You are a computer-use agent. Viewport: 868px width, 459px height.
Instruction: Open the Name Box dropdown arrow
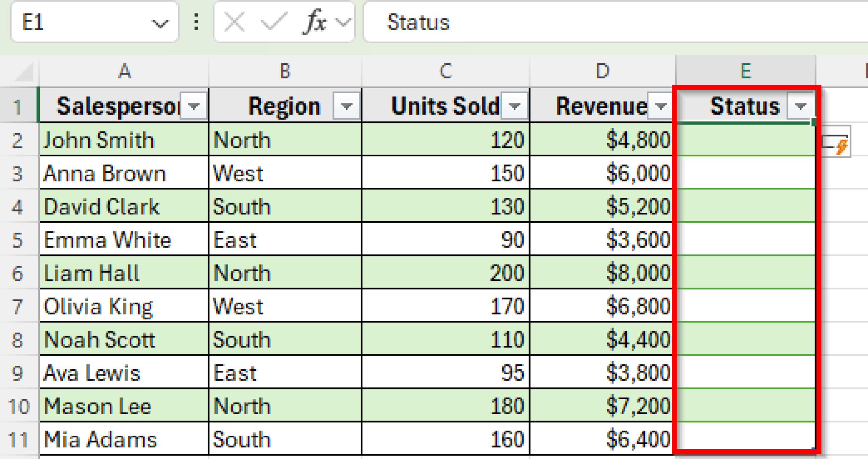(x=160, y=23)
